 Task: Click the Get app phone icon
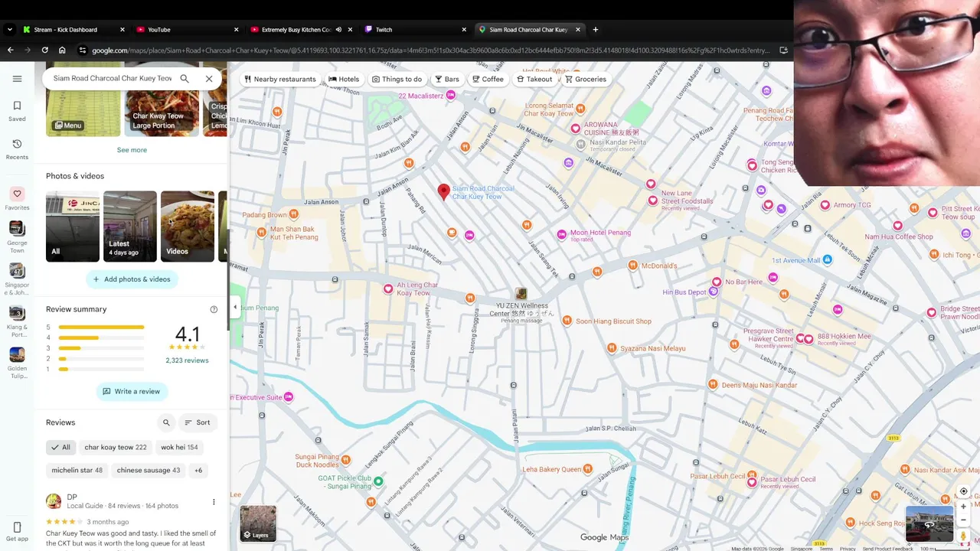pos(17,531)
